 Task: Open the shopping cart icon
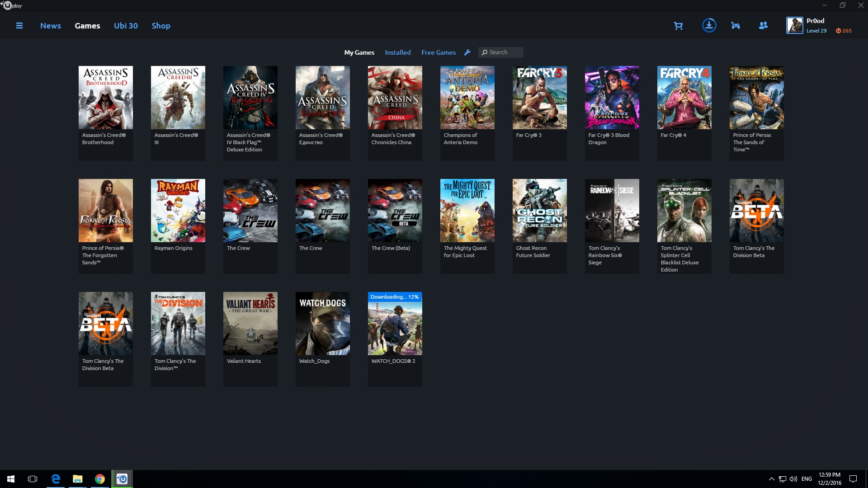pyautogui.click(x=678, y=26)
